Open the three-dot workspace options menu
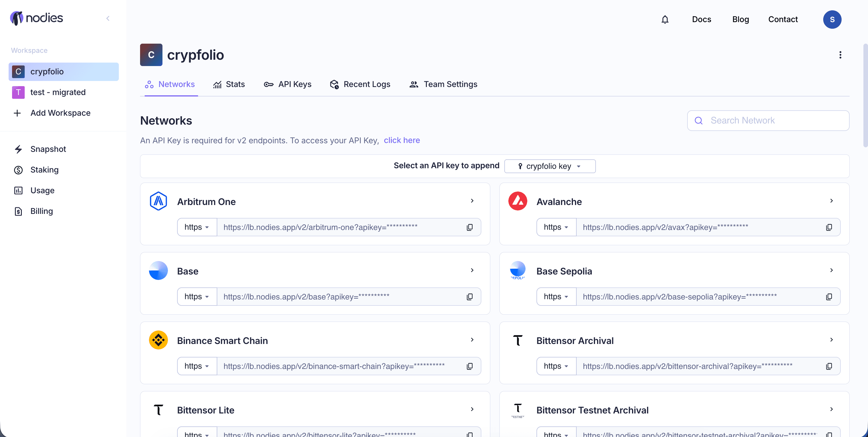The width and height of the screenshot is (868, 437). [x=840, y=55]
